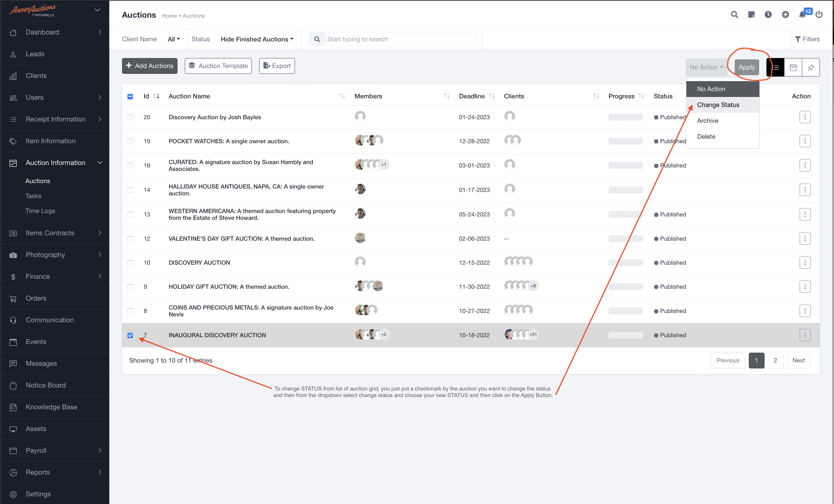Click the Add Auctions button
Screen dimensions: 834x504
point(150,66)
